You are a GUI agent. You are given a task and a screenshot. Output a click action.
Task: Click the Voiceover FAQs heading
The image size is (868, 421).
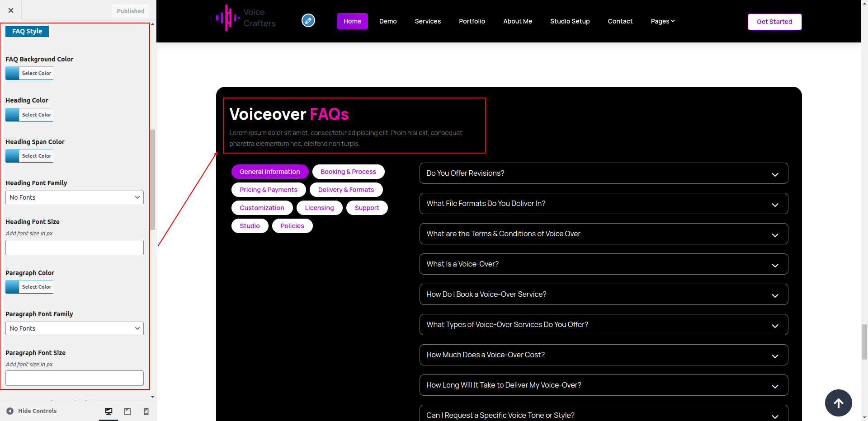289,114
